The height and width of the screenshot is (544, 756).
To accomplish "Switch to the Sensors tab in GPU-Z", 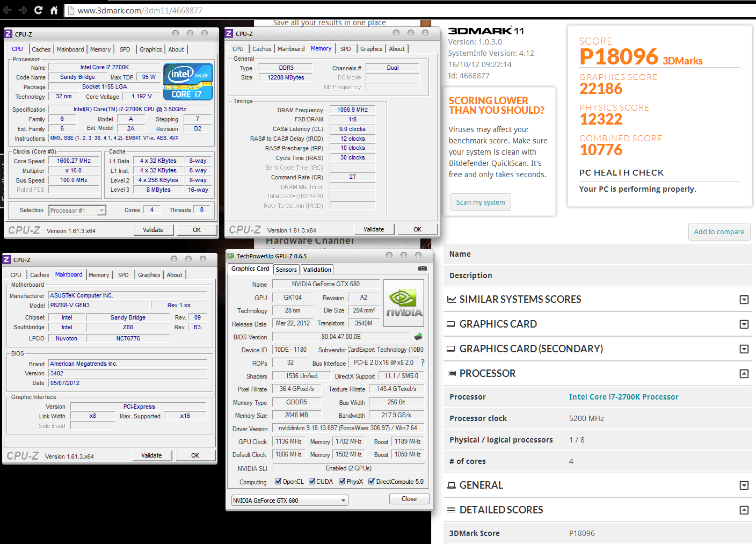I will [286, 270].
